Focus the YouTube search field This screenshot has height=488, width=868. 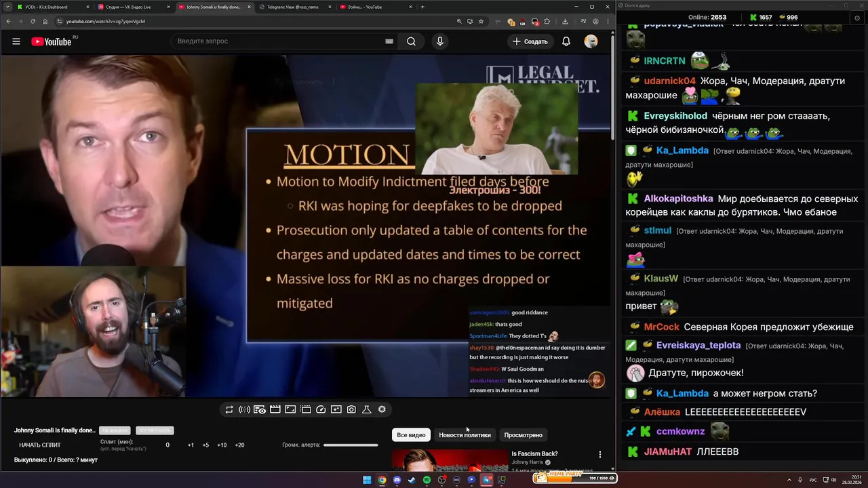[278, 41]
